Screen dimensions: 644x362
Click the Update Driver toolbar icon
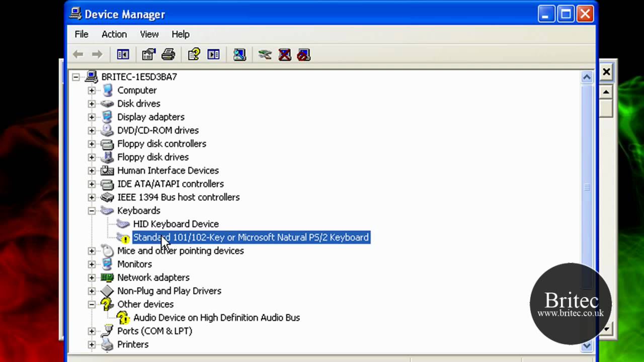pyautogui.click(x=265, y=54)
